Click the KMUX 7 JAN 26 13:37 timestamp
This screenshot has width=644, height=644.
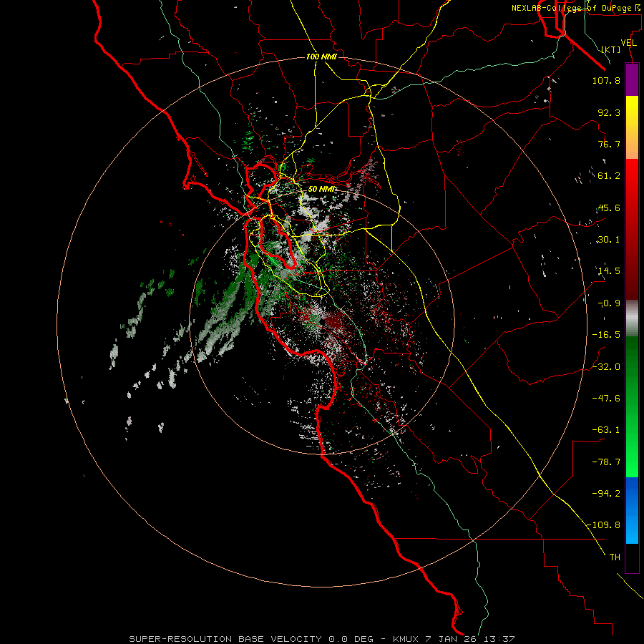click(x=454, y=639)
